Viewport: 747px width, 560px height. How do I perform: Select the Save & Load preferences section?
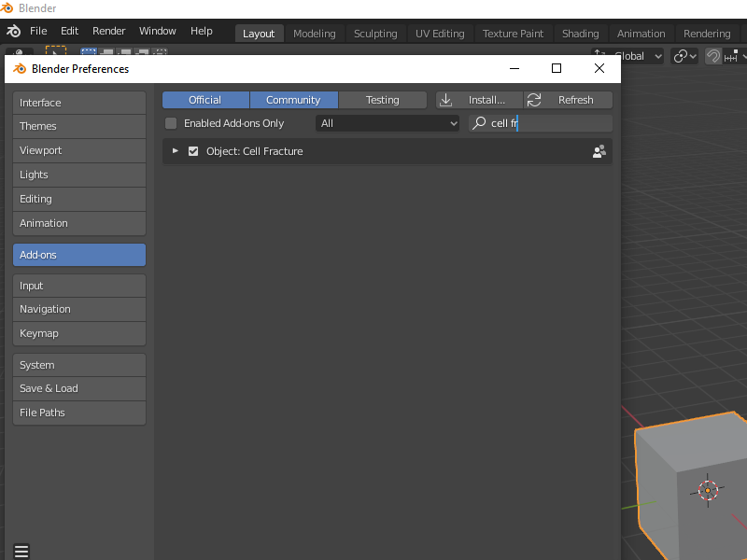pos(79,389)
